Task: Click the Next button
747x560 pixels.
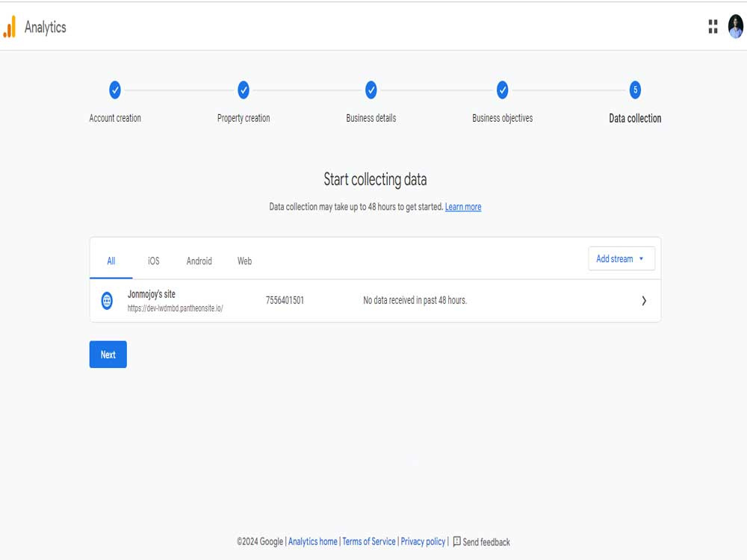Action: [108, 354]
